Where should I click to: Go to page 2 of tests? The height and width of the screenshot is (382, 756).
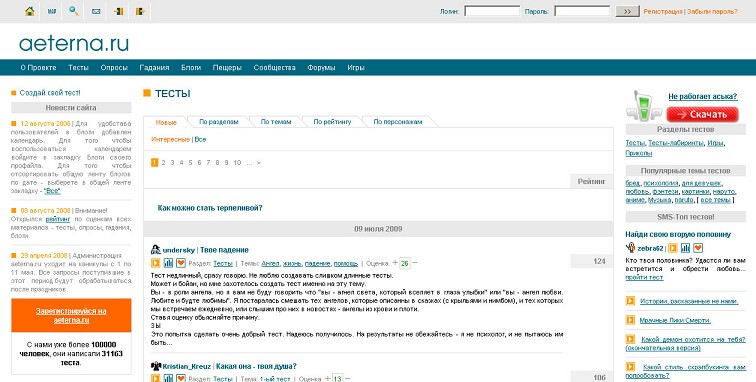(163, 163)
